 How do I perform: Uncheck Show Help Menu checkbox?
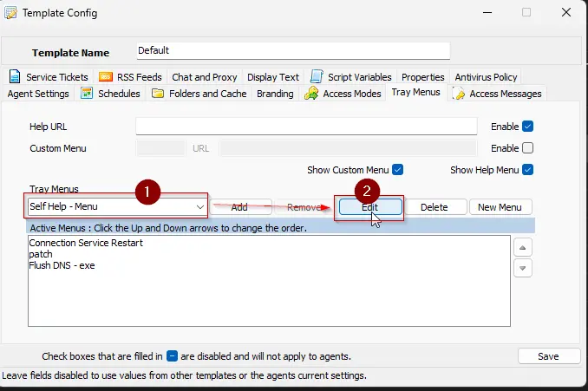(x=527, y=170)
